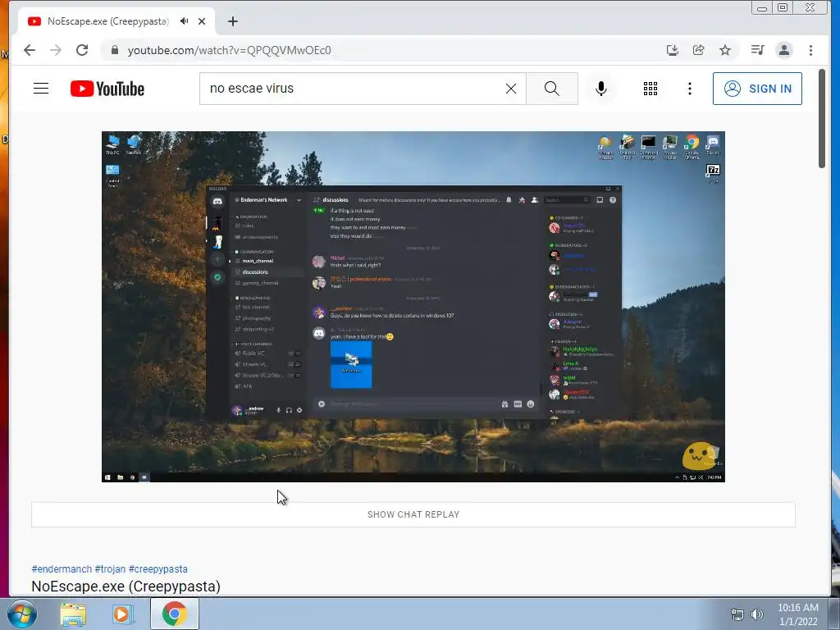Open a new browser tab

pos(232,21)
